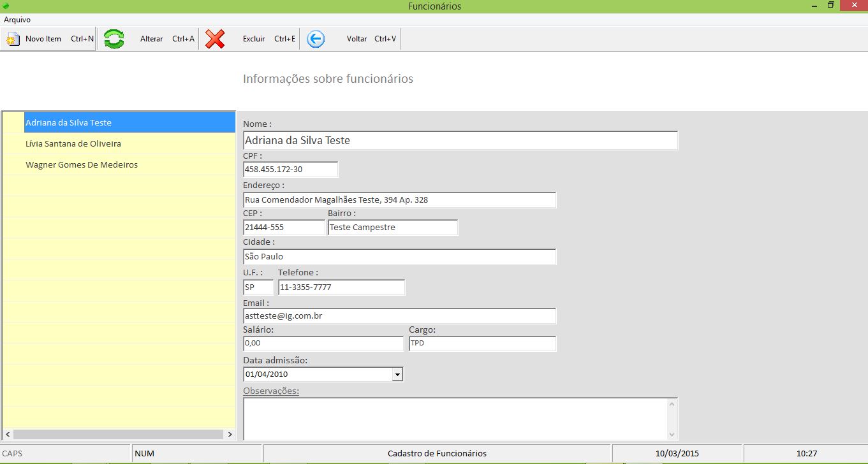Click the Novo Item star icon
The height and width of the screenshot is (464, 868).
[x=13, y=40]
